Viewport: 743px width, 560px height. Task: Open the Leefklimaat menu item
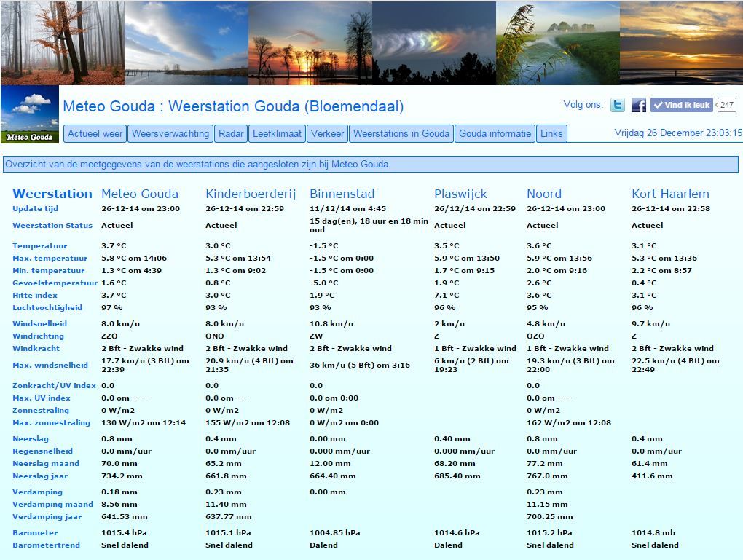click(277, 133)
